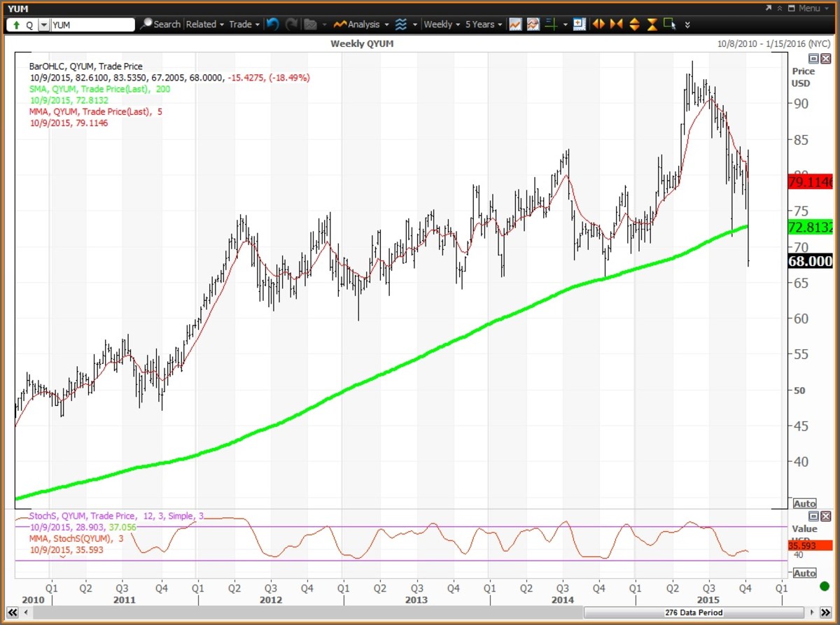Open the Weekly interval dropdown
Viewport: 840px width, 625px height.
coord(440,24)
